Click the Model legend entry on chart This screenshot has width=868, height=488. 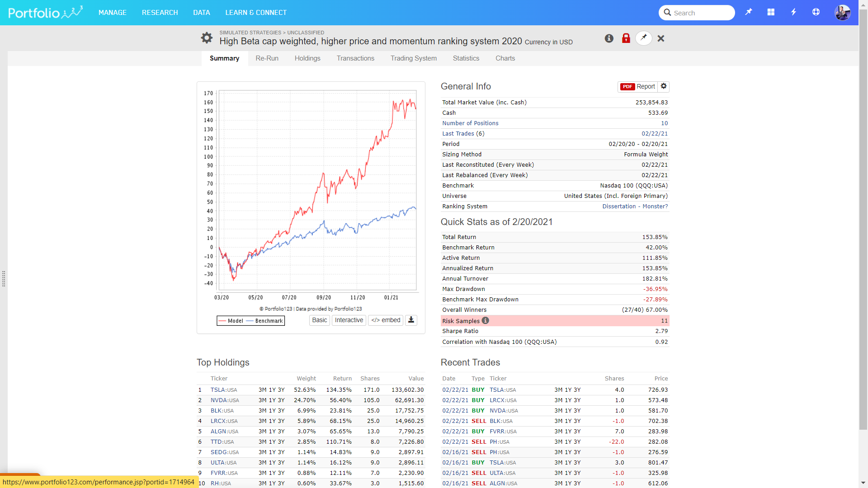231,320
